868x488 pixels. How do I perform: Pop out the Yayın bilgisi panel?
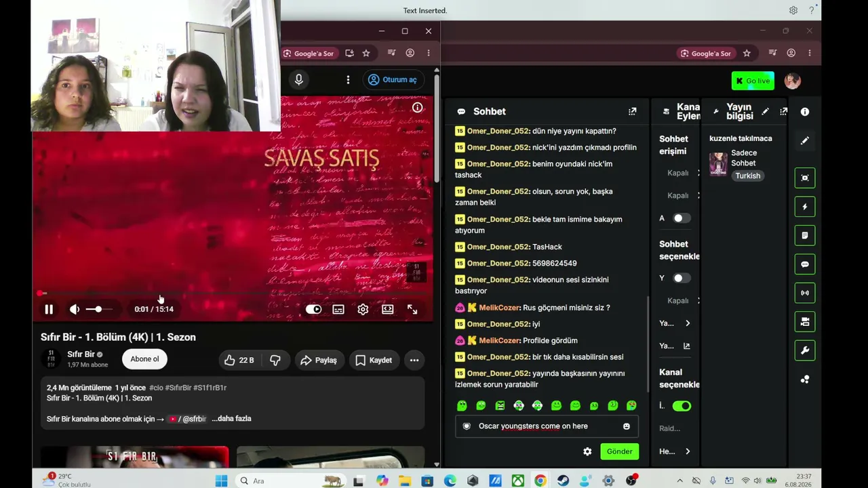[783, 111]
